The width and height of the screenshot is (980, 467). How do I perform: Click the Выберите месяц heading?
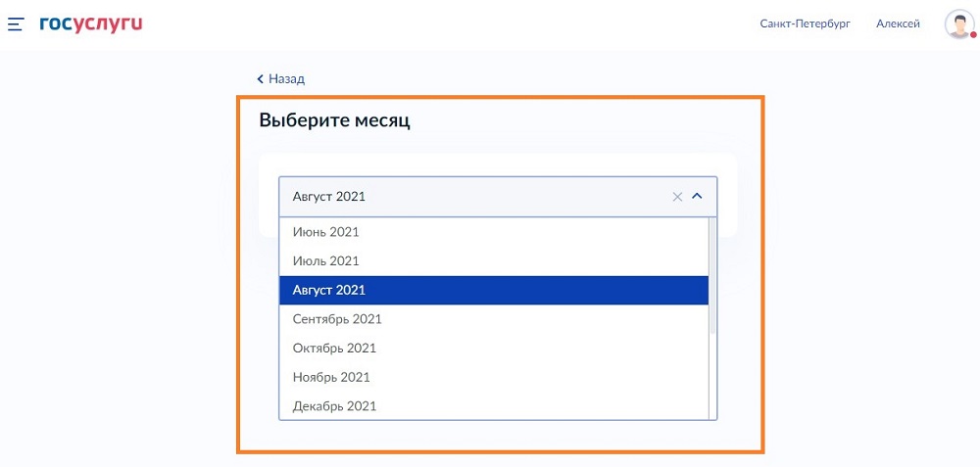334,120
